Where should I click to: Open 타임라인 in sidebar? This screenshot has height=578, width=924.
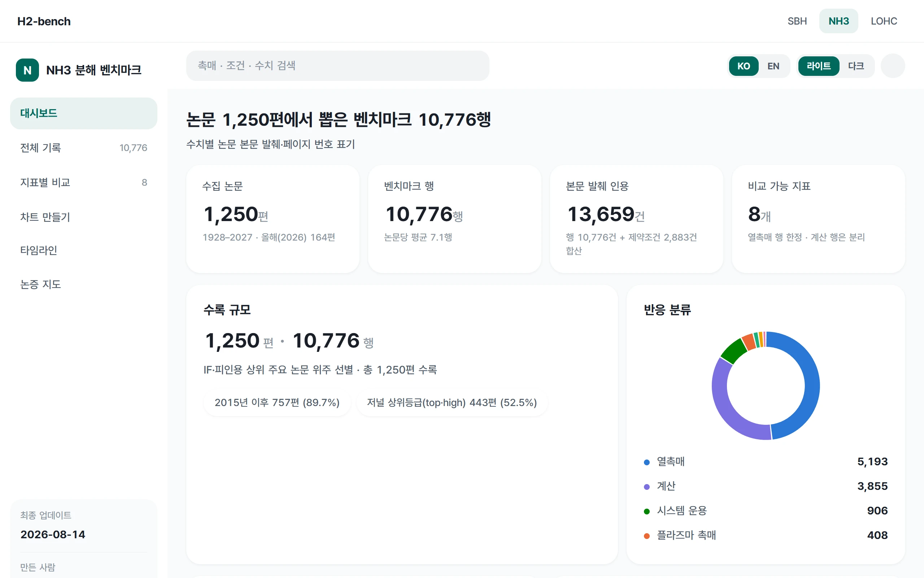point(84,250)
